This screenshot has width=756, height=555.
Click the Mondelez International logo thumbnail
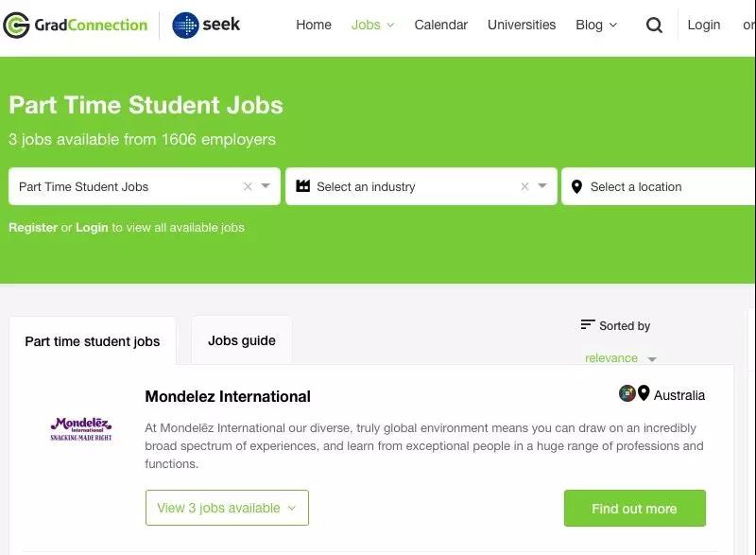point(81,429)
